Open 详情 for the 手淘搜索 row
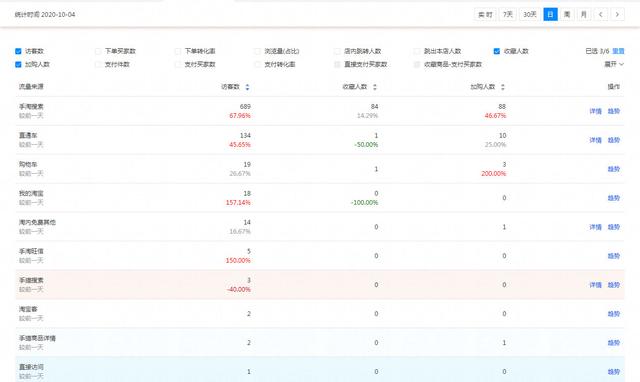This screenshot has width=640, height=382. point(596,111)
